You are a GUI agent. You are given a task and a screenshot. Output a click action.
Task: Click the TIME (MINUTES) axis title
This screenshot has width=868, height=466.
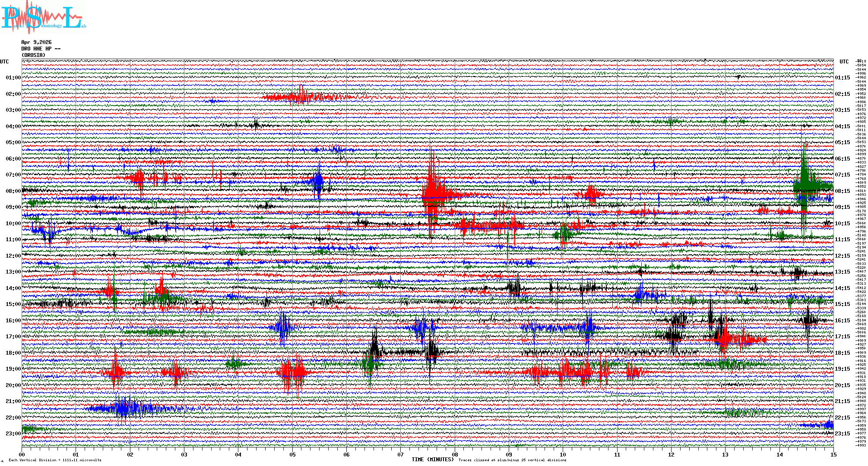click(433, 460)
